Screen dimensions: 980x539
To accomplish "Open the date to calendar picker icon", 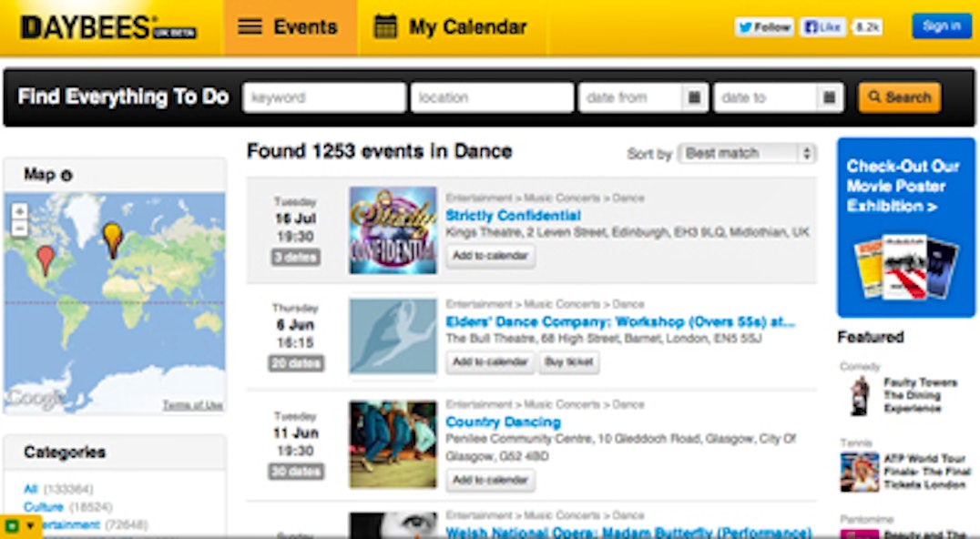I will 830,97.
